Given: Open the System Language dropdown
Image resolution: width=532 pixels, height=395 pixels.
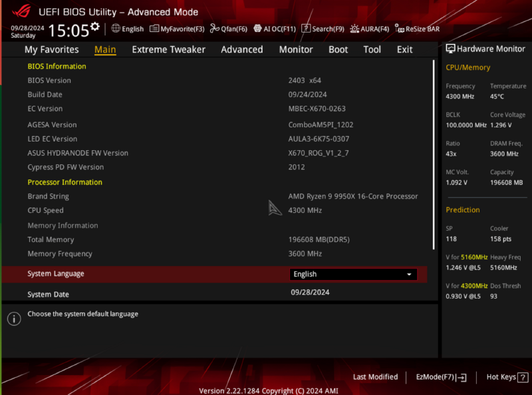Looking at the screenshot, I should pyautogui.click(x=353, y=274).
